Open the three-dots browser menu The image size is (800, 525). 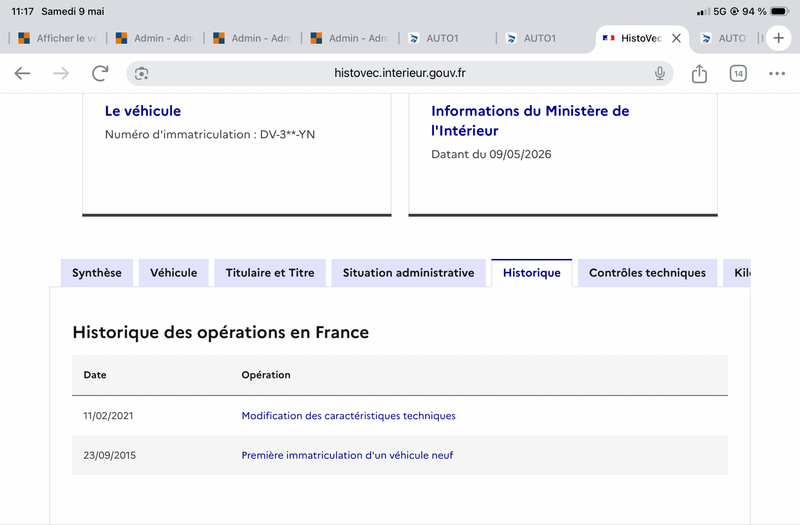coord(777,73)
